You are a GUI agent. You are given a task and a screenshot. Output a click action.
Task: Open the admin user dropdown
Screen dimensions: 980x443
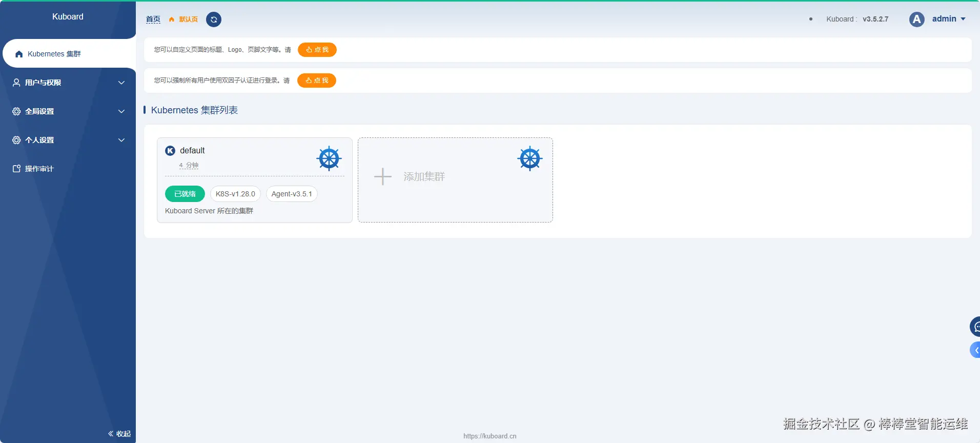tap(949, 19)
